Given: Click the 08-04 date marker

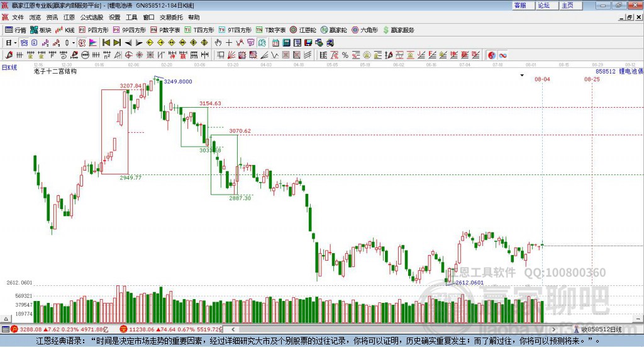Looking at the screenshot, I should tap(542, 79).
